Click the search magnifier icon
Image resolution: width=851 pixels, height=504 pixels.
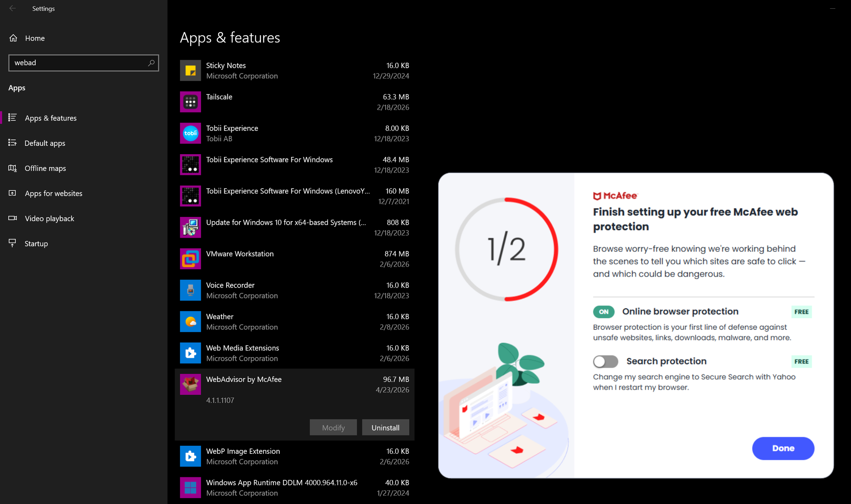[151, 63]
